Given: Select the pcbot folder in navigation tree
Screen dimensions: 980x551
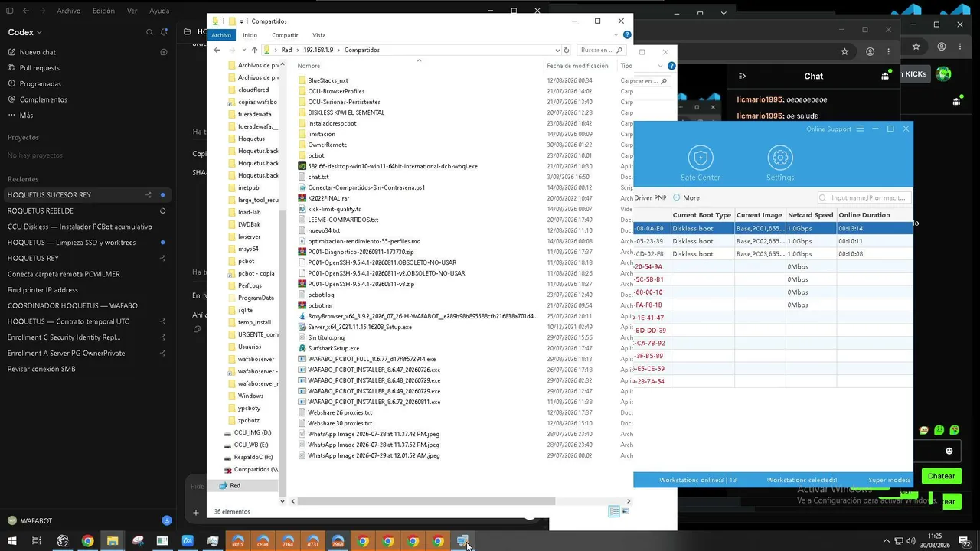Looking at the screenshot, I should pyautogui.click(x=246, y=261).
